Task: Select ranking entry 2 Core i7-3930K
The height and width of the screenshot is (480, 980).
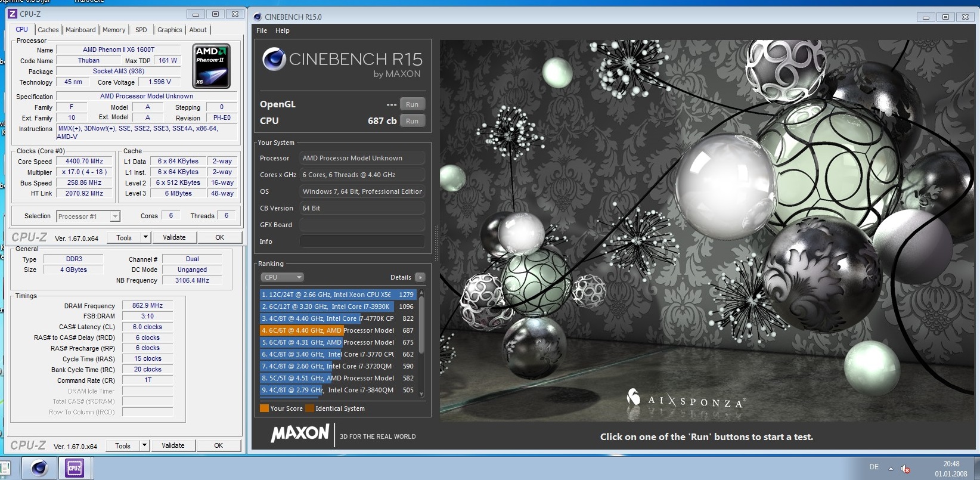Action: (x=338, y=306)
